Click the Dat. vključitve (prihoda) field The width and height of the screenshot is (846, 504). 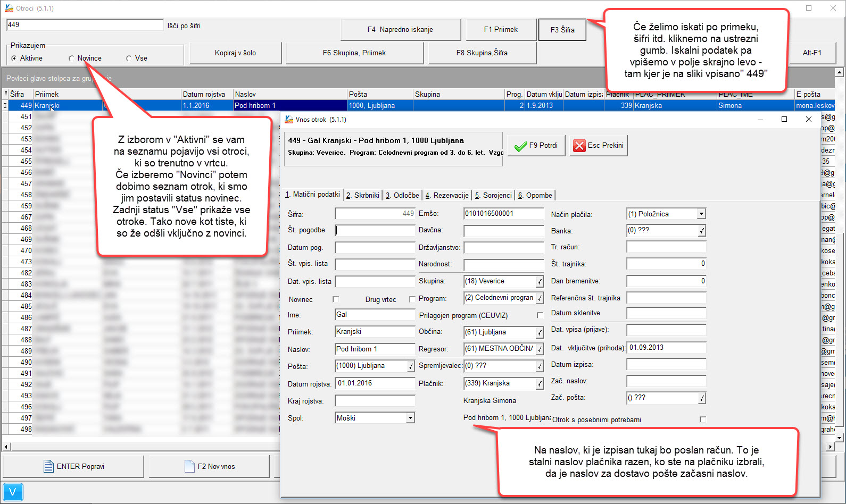667,348
